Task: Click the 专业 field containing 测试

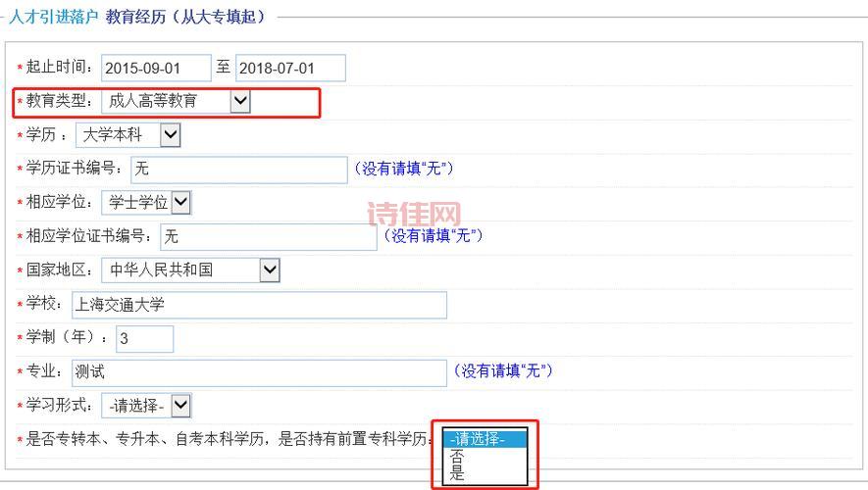Action: point(259,372)
